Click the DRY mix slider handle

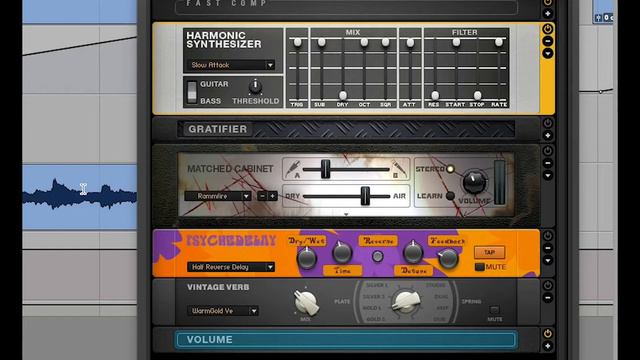(343, 96)
